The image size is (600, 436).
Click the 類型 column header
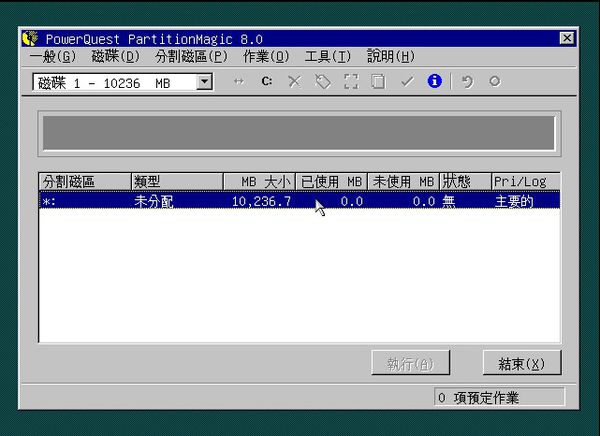coord(177,181)
